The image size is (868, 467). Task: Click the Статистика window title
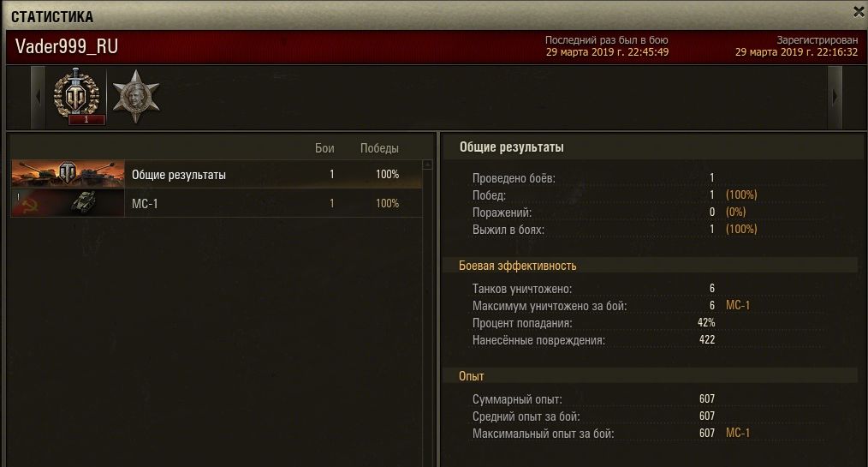click(52, 16)
